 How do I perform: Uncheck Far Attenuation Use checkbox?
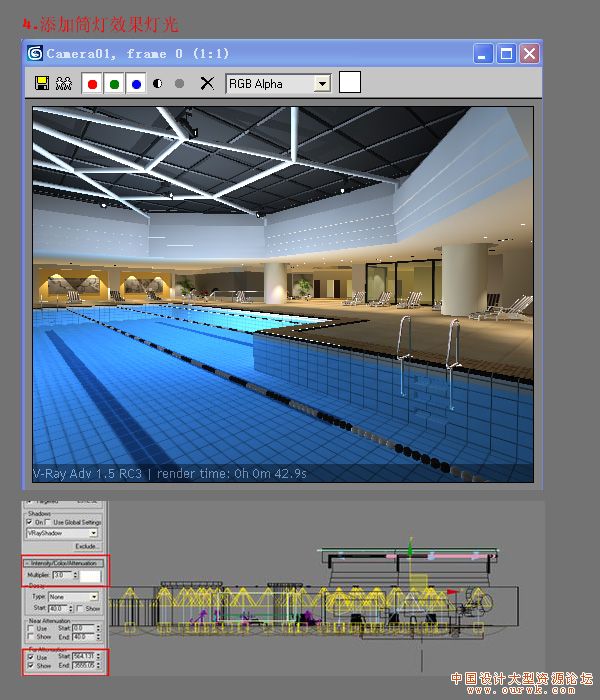click(30, 656)
